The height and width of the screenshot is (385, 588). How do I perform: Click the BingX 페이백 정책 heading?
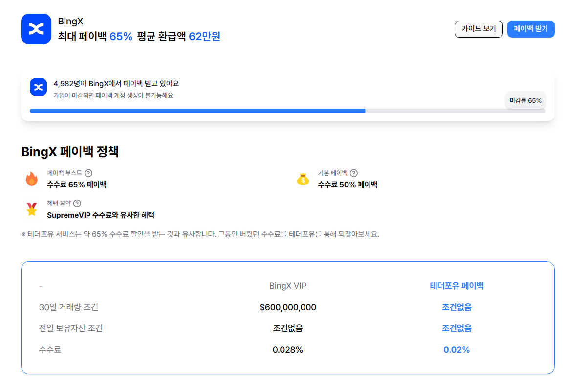pos(70,151)
